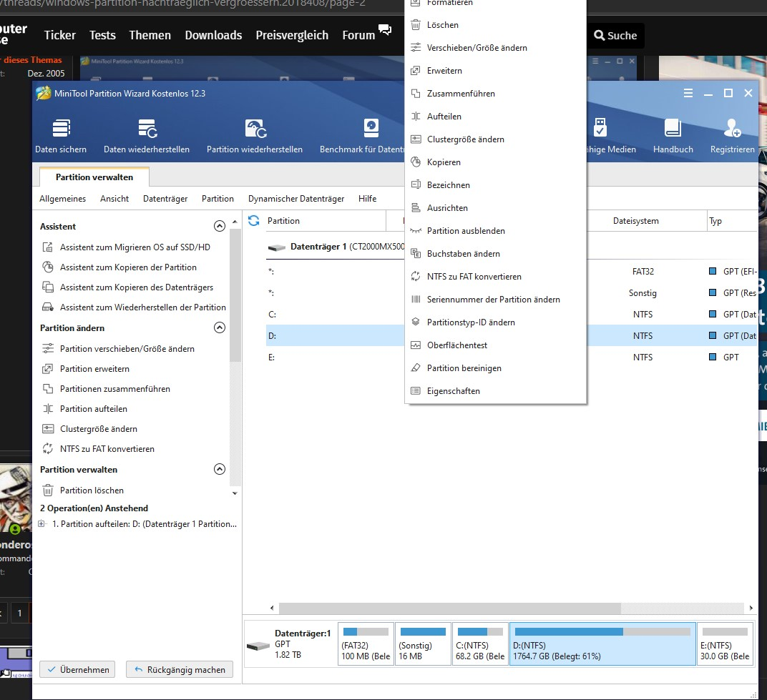Screen dimensions: 767x700
Task: Open the Allgemeines menu
Action: tap(63, 199)
